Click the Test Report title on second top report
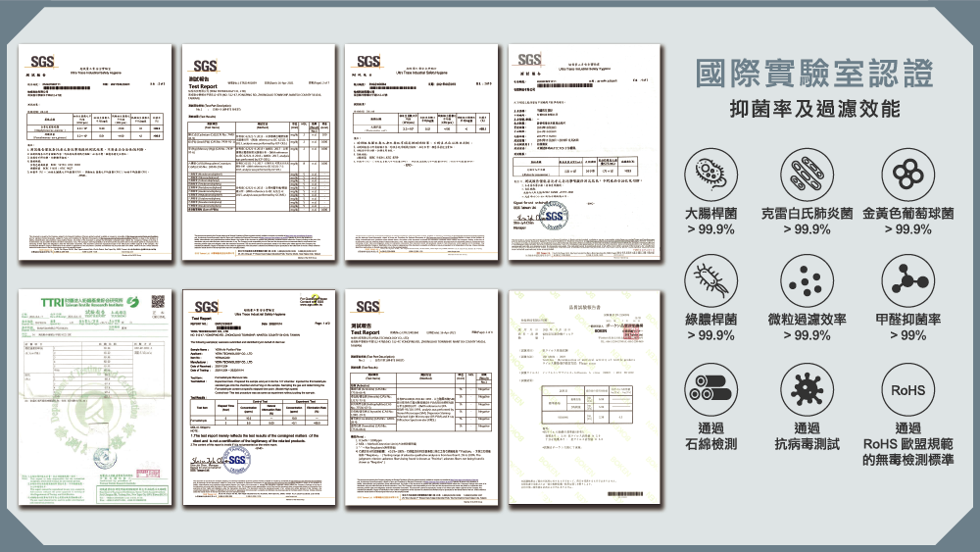 click(x=203, y=86)
